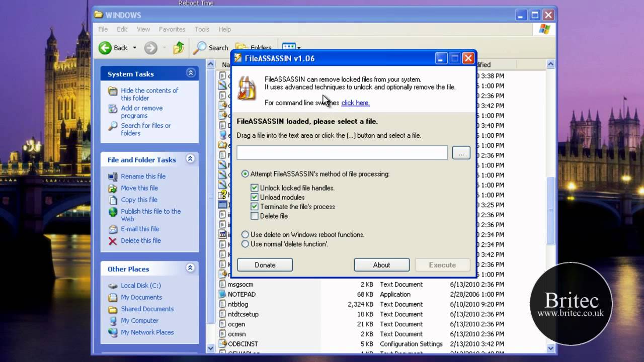The image size is (644, 362).
Task: Select the ntdtcsetup file name
Action: [x=243, y=314]
